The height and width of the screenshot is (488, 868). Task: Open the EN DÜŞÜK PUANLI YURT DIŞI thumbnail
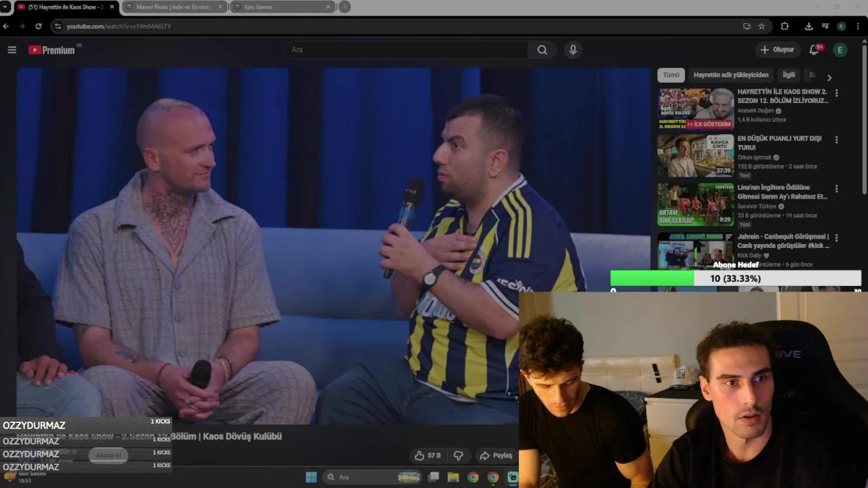pyautogui.click(x=695, y=156)
